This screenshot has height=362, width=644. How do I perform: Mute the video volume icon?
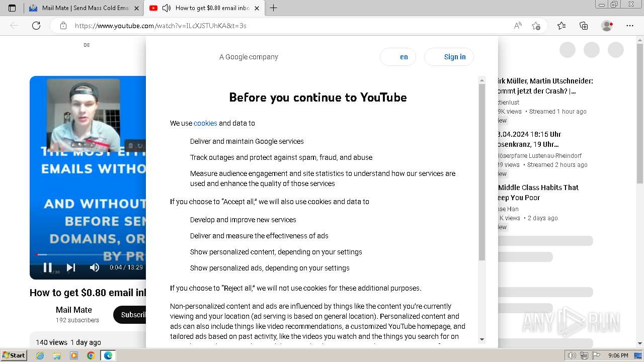(x=94, y=267)
